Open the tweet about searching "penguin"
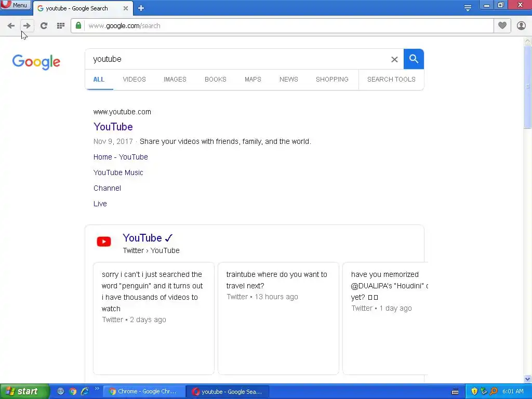Image resolution: width=532 pixels, height=399 pixels. [x=154, y=318]
